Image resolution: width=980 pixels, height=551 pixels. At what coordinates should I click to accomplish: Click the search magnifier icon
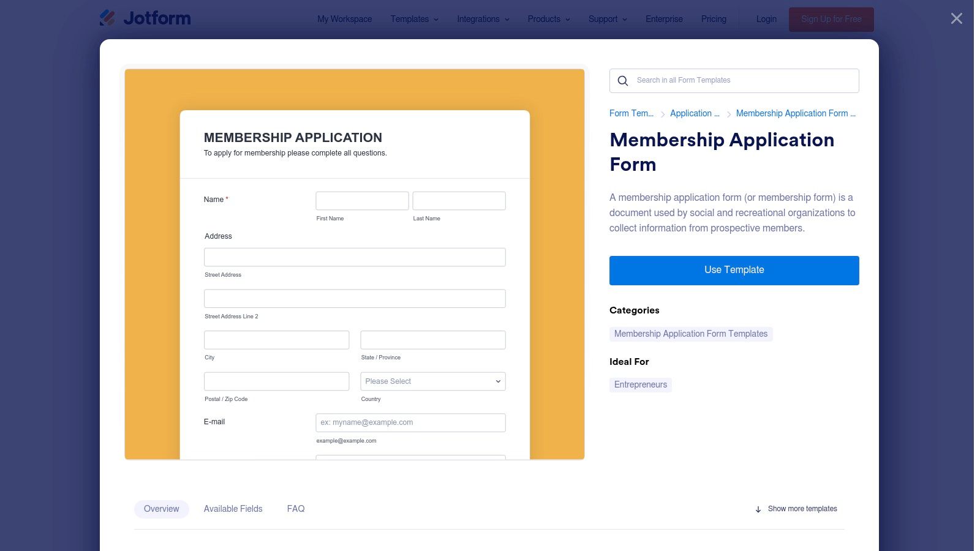622,80
